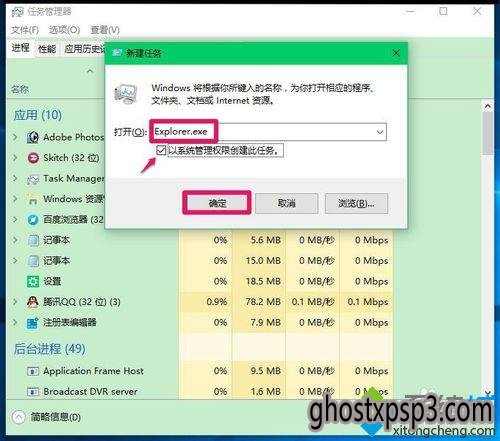Expand the Task Manager process row
500x441 pixels.
15,178
